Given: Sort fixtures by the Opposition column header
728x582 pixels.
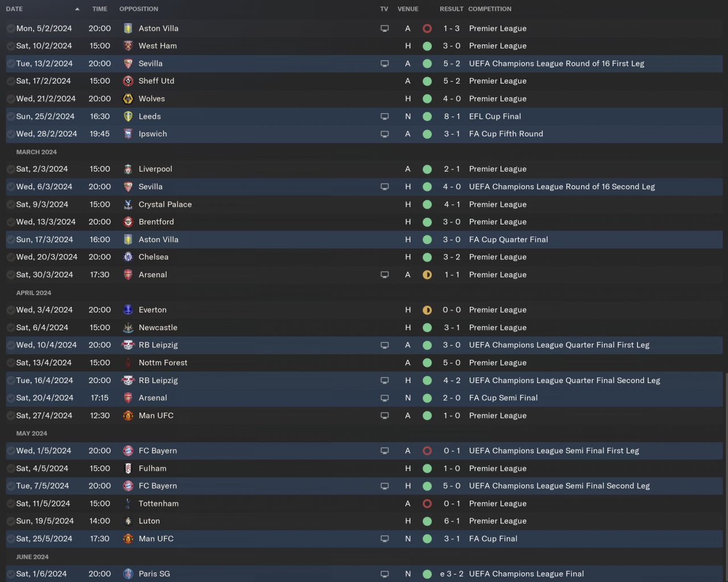Looking at the screenshot, I should pyautogui.click(x=139, y=9).
